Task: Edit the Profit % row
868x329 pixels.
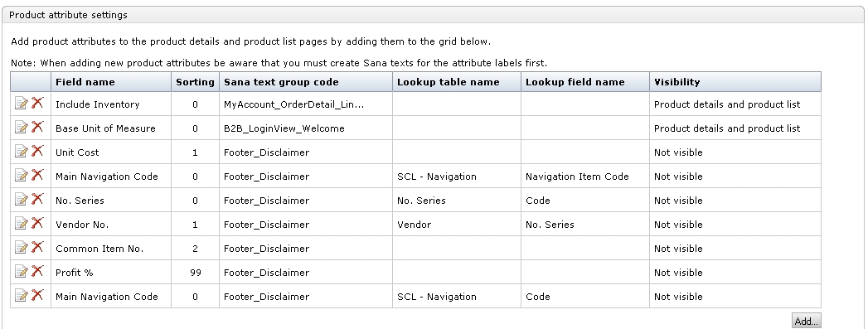Action: click(21, 272)
